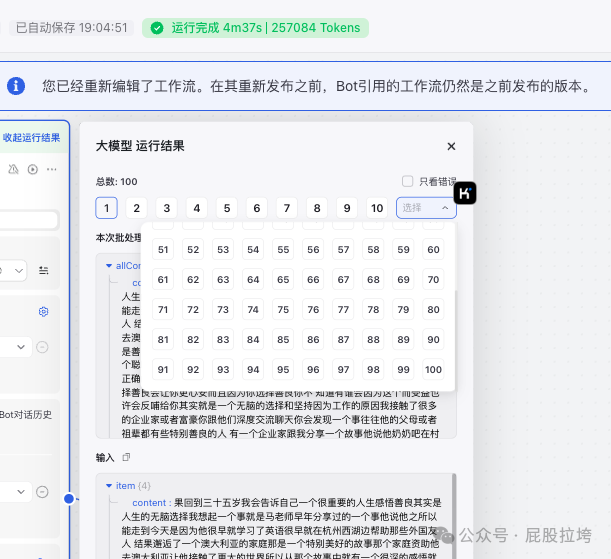Click the green run-complete check icon
Viewport: 611px width, 559px height.
(157, 28)
